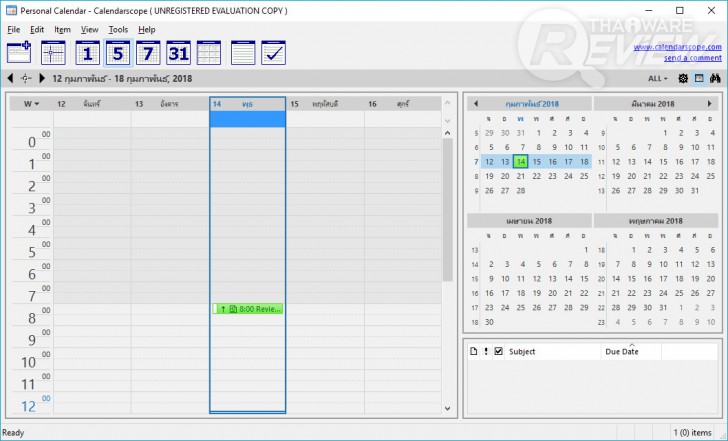The width and height of the screenshot is (728, 441).
Task: Switch to the 1-day view
Action: coord(87,52)
